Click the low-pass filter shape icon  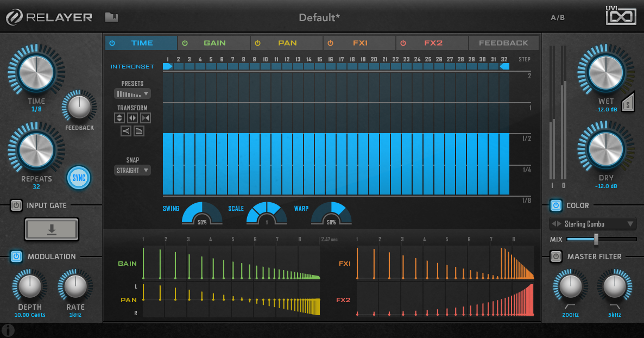tap(615, 306)
